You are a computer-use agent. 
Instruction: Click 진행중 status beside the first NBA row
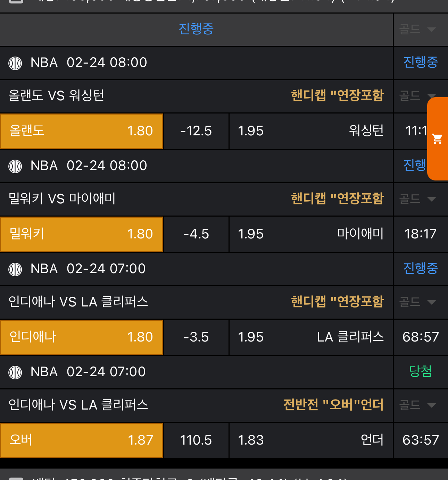click(x=421, y=62)
